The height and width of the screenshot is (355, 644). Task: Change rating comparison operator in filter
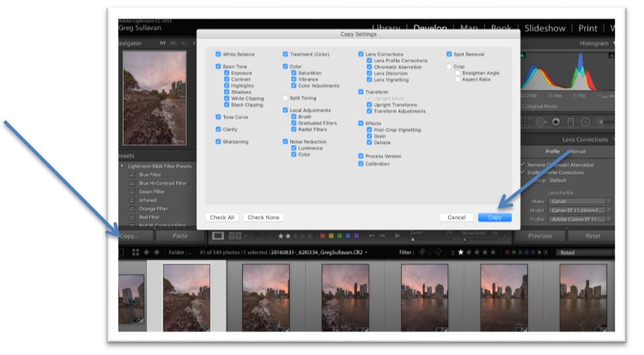(453, 252)
